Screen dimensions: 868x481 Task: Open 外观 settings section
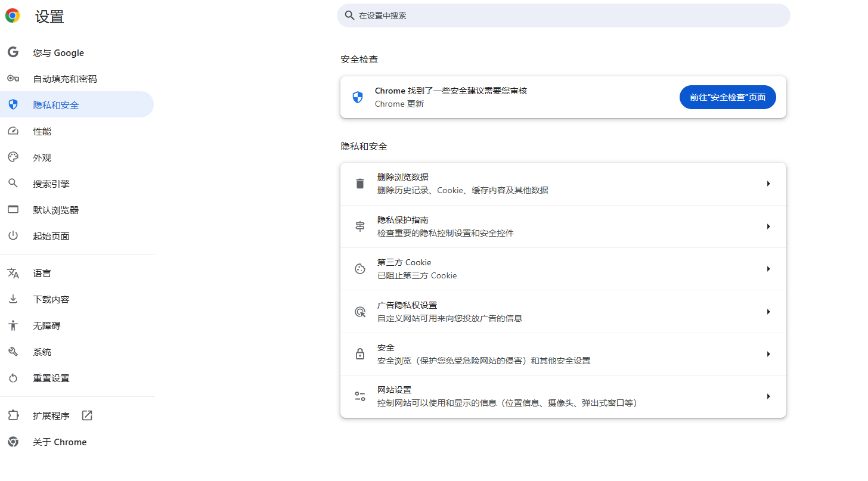tap(77, 157)
